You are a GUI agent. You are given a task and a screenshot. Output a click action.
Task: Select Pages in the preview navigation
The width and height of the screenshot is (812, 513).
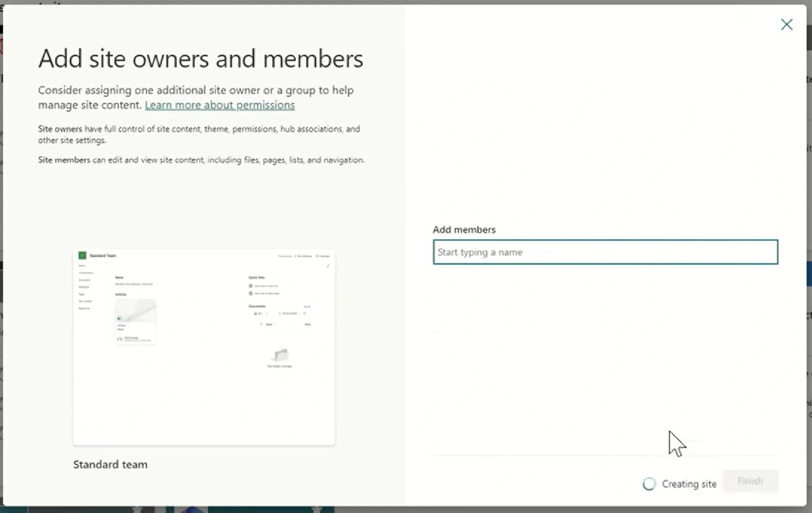(x=82, y=294)
